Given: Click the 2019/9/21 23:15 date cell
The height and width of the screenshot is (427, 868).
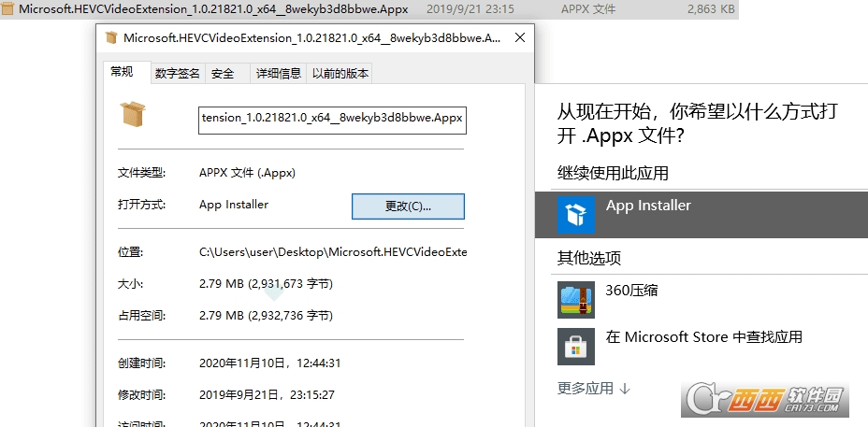Looking at the screenshot, I should coord(470,8).
